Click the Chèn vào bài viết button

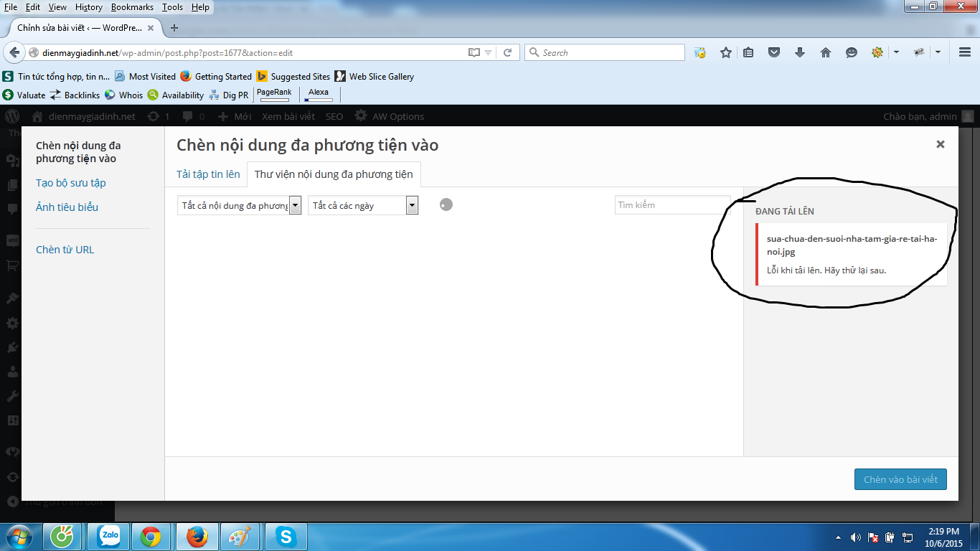(x=900, y=479)
